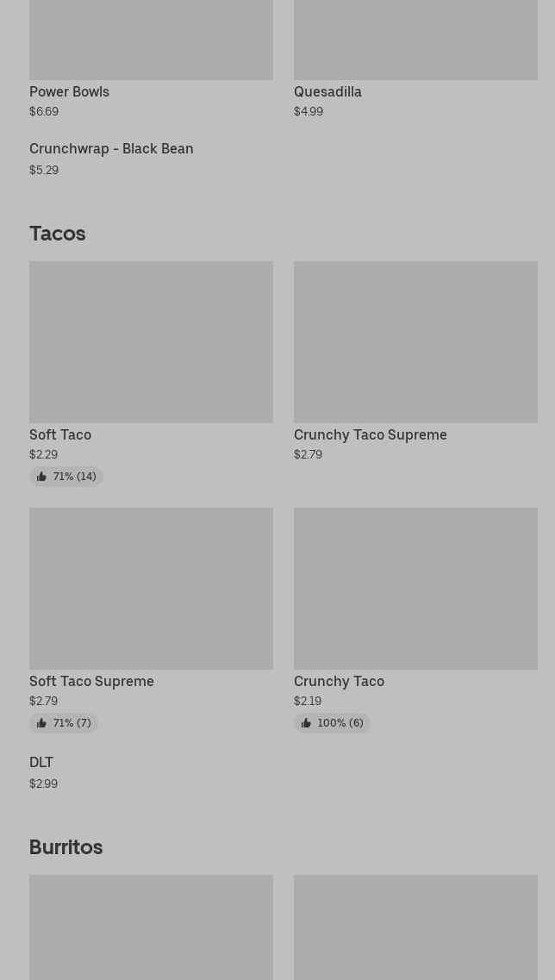Click the thumbs-up icon on Crunchy Taco
Viewport: 555px width, 980px height.
click(306, 722)
